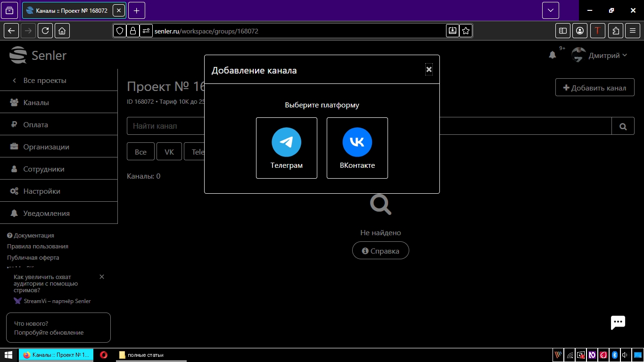This screenshot has width=644, height=362.
Task: Reload the page with the browser refresh button
Action: point(45,31)
